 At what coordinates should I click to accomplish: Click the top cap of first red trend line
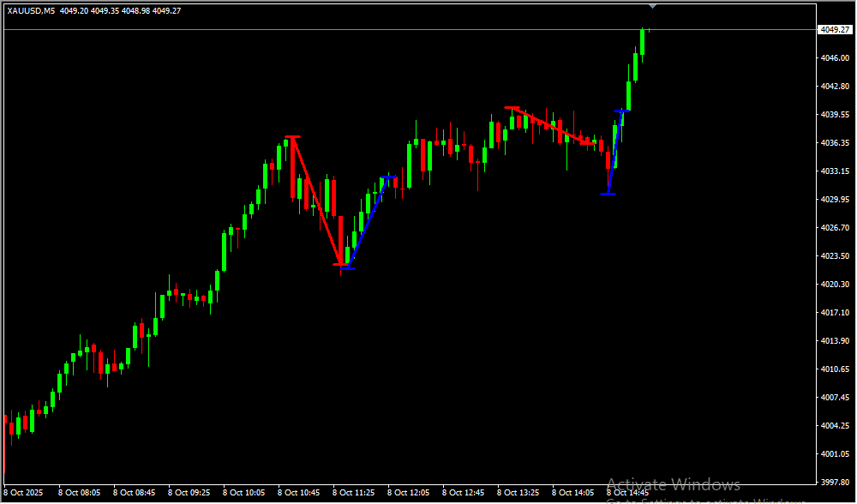[x=292, y=137]
